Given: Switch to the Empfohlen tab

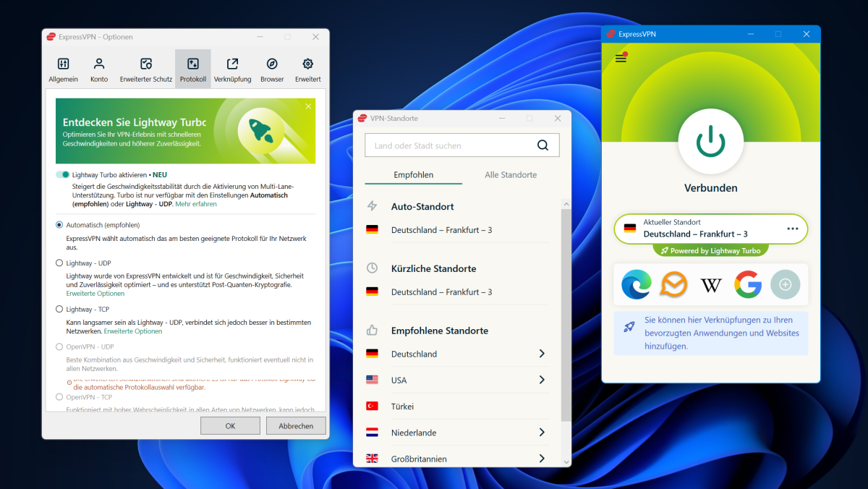Looking at the screenshot, I should coord(414,174).
